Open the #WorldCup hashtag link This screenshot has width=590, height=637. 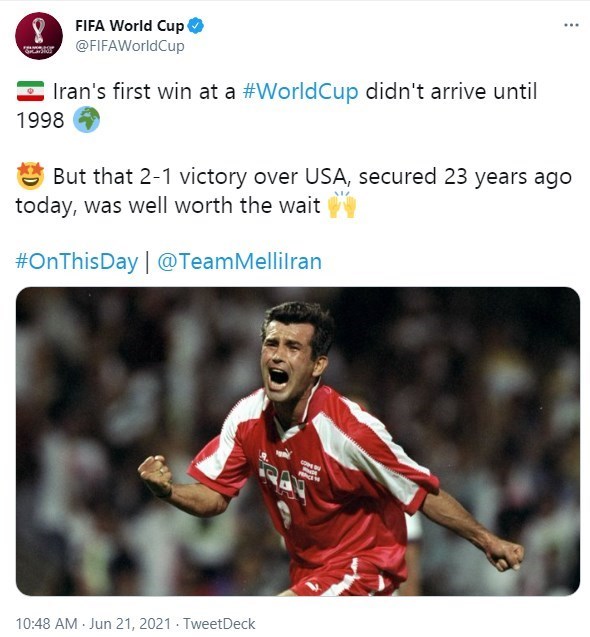click(300, 91)
